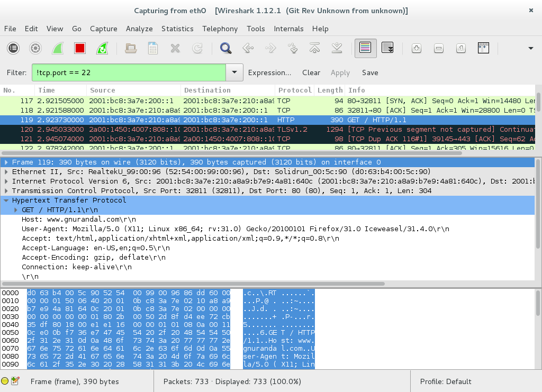Image resolution: width=542 pixels, height=392 pixels.
Task: Click Clear to reset the filter
Action: pos(311,72)
